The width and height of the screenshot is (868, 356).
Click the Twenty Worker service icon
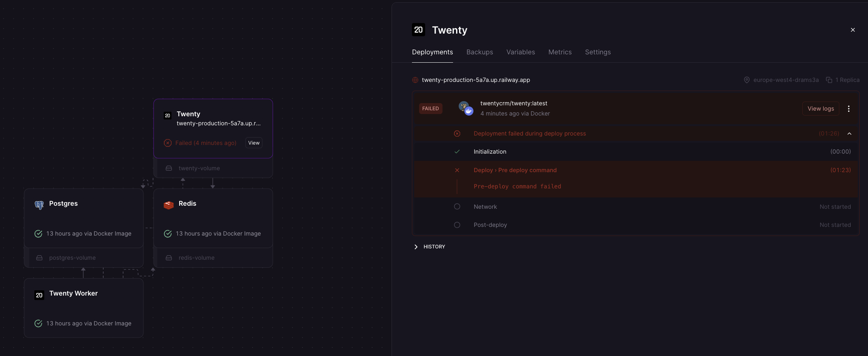point(39,295)
